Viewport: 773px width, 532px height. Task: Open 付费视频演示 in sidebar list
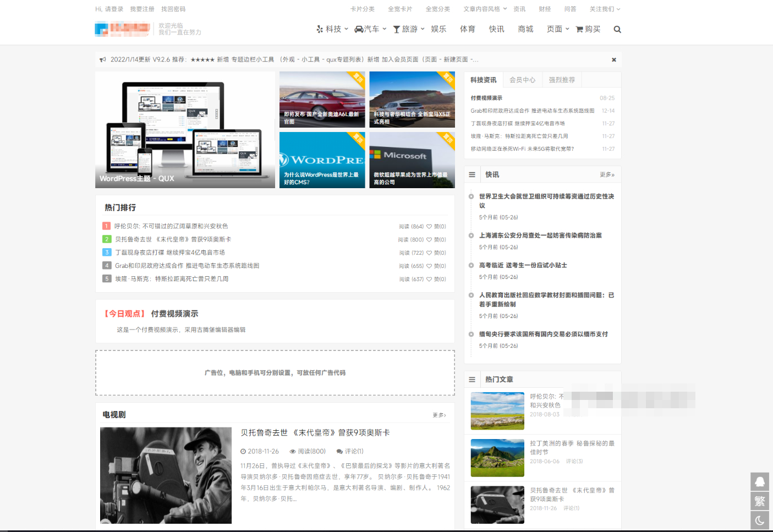pyautogui.click(x=486, y=98)
